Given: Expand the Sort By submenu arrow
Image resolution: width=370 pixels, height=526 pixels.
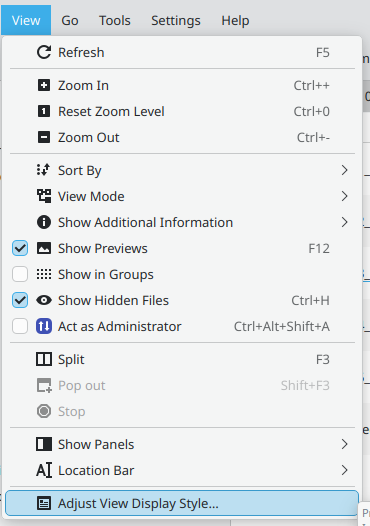Looking at the screenshot, I should tap(345, 170).
